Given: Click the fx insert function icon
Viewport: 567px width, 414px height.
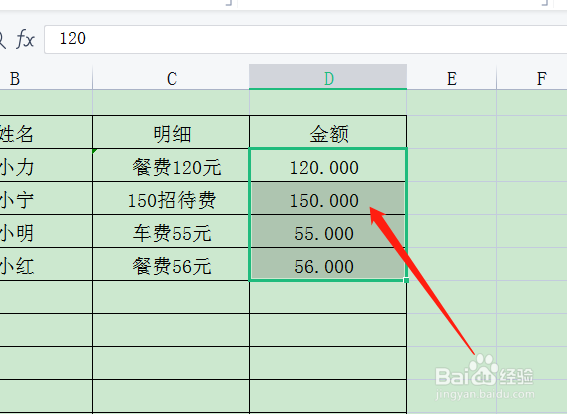Looking at the screenshot, I should pyautogui.click(x=25, y=39).
